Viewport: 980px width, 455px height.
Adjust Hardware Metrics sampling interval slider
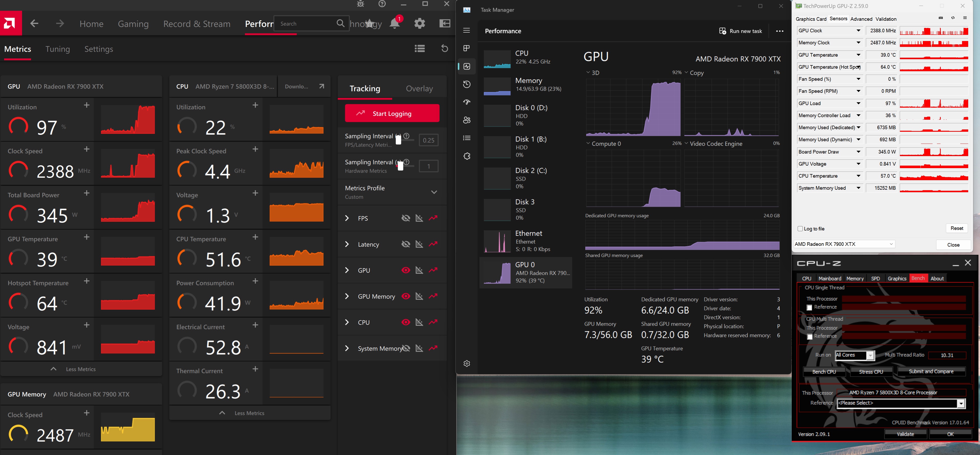tap(400, 166)
